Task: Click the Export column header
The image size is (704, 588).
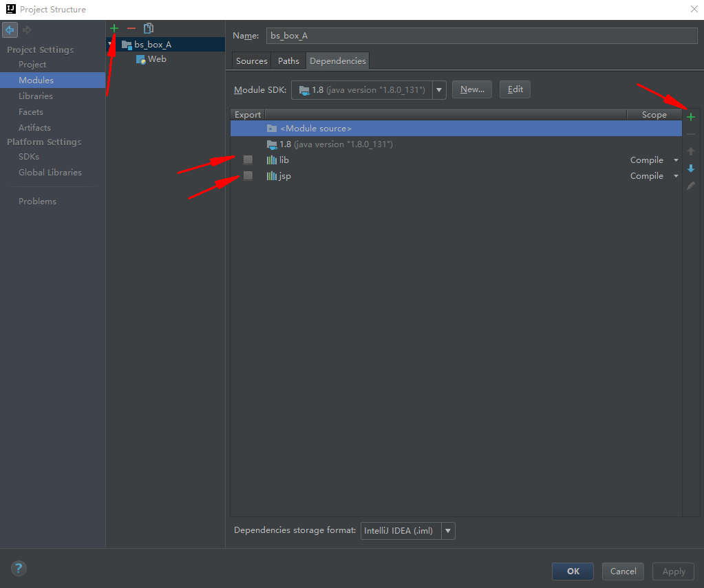Action: [x=247, y=114]
